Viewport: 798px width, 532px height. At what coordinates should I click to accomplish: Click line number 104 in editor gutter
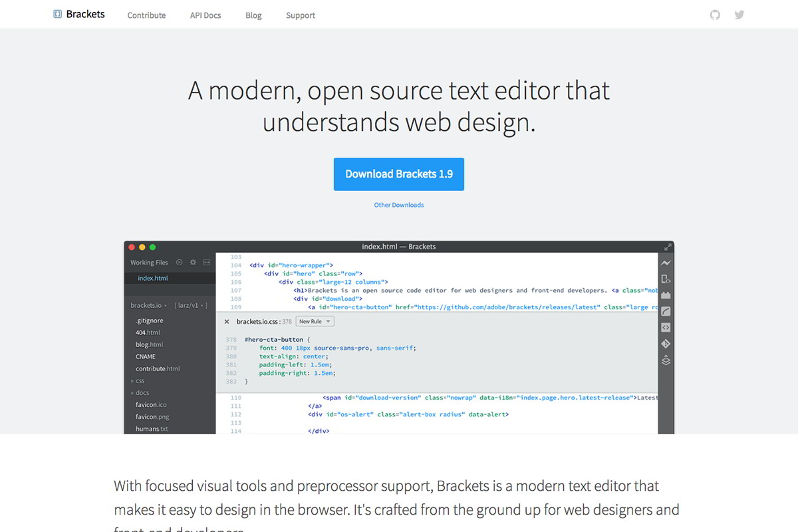coord(236,265)
